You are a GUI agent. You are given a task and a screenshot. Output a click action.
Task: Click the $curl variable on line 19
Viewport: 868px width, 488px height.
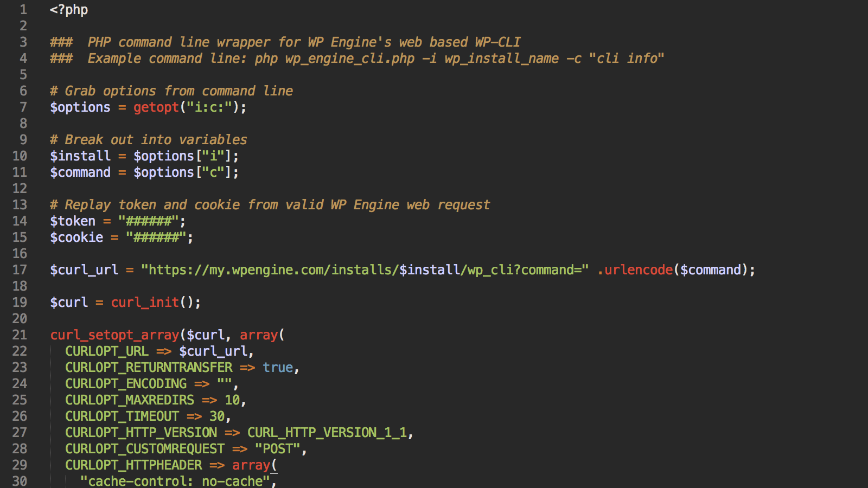point(69,303)
